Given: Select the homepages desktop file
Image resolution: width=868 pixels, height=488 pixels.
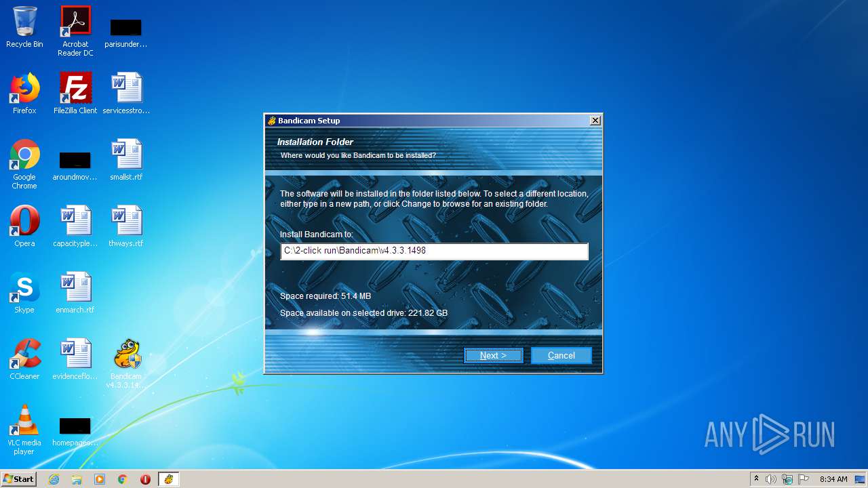Looking at the screenshot, I should [75, 431].
